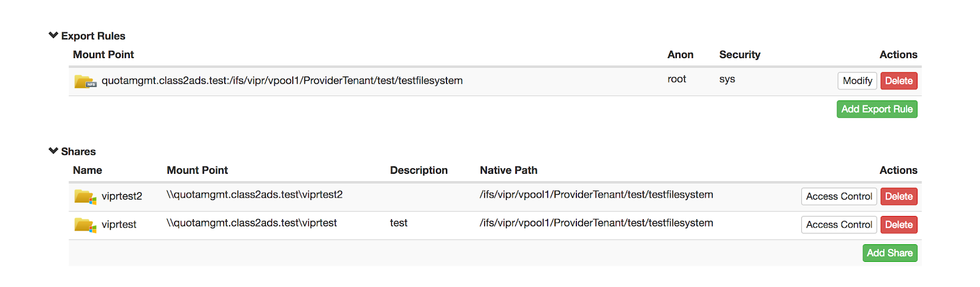
Task: Click the viprtest2 share name
Action: coord(122,196)
